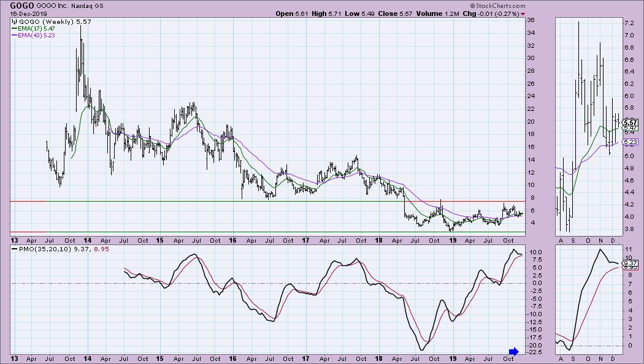
Task: Select the 'GOGO Inc. Nasdaq GS' company name
Action: [x=70, y=6]
